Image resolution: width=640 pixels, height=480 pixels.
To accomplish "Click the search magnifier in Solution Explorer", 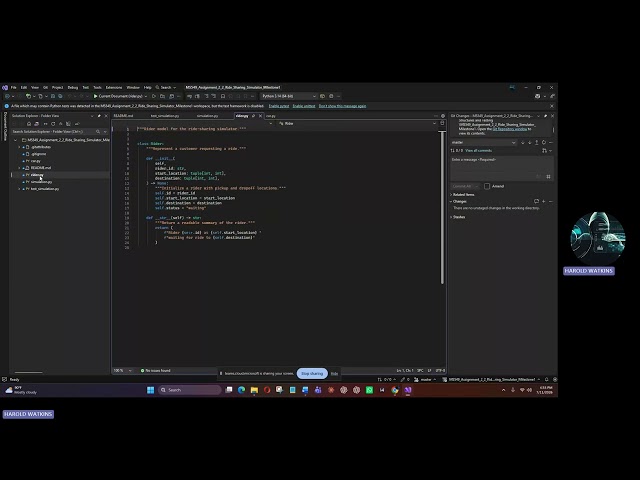I will pyautogui.click(x=98, y=131).
